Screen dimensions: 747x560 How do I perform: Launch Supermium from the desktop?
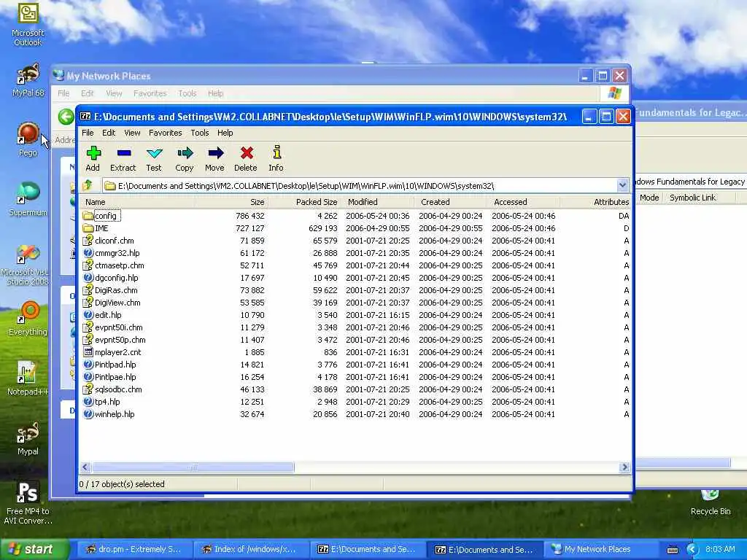pyautogui.click(x=28, y=199)
